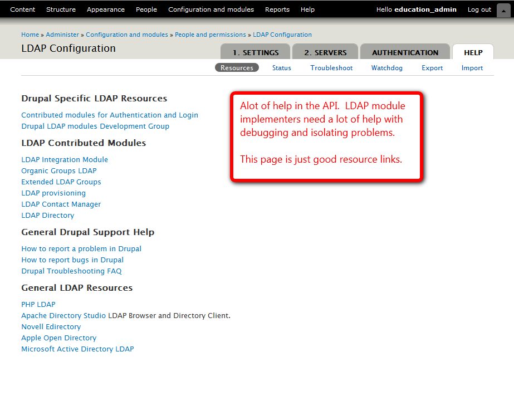Go to the Import sub-tab
Screen dimensions: 514x420
tap(472, 68)
